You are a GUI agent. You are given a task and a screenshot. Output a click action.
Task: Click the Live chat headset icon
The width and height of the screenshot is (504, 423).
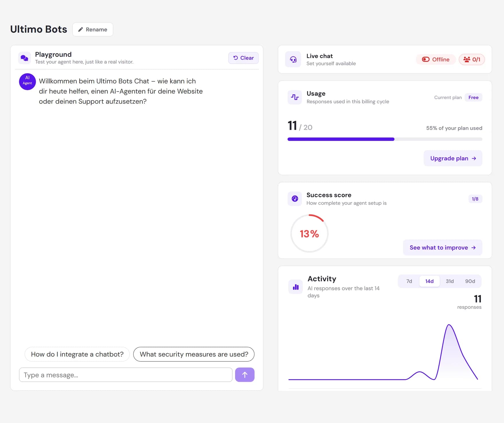(x=293, y=59)
